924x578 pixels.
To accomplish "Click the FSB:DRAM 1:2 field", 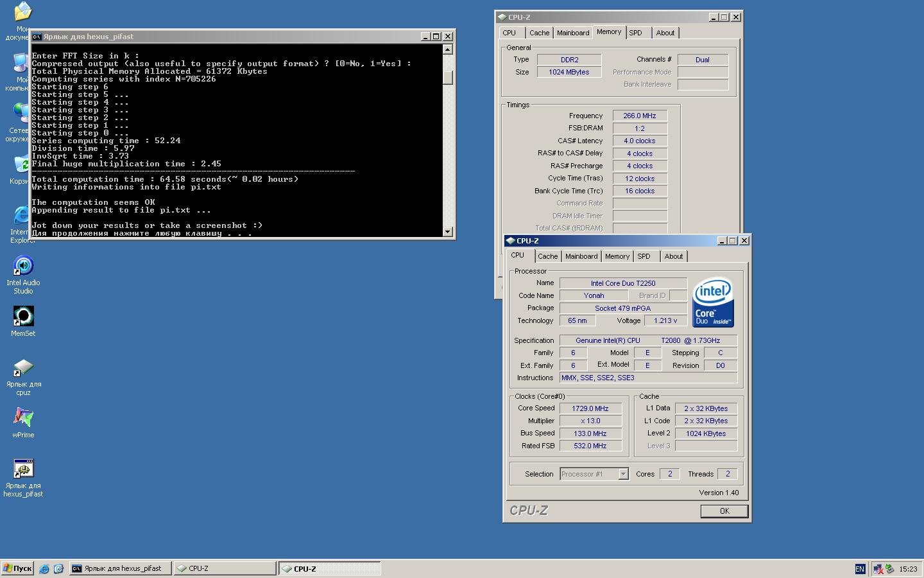I will pos(640,128).
